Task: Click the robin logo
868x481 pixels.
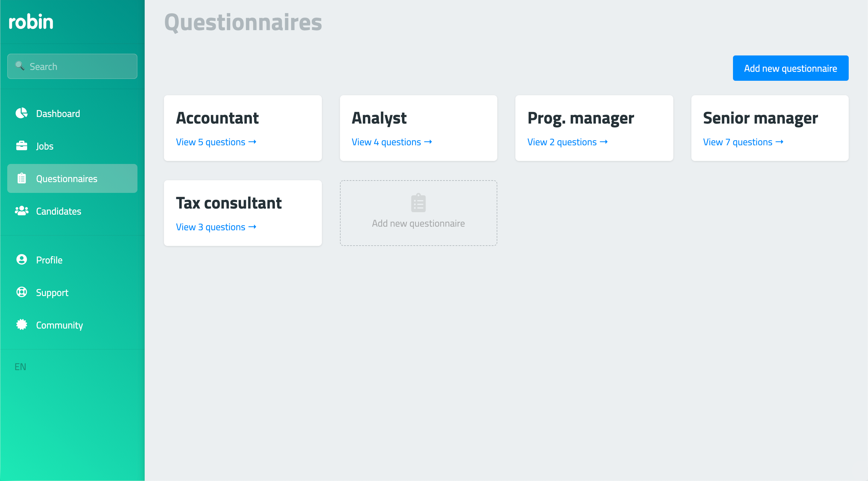Action: (31, 22)
